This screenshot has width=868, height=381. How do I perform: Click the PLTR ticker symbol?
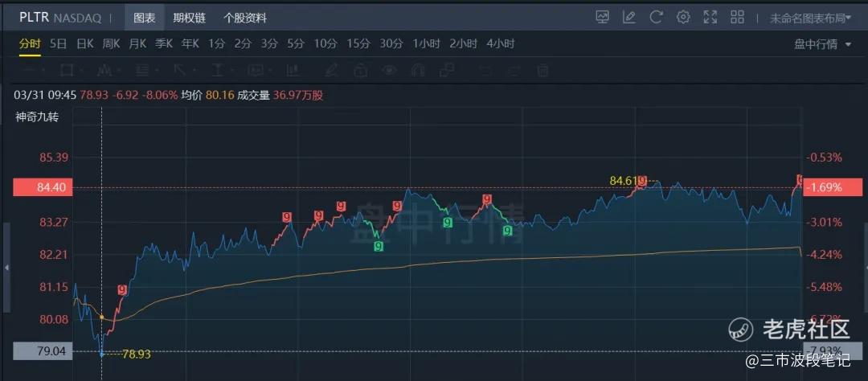[35, 18]
